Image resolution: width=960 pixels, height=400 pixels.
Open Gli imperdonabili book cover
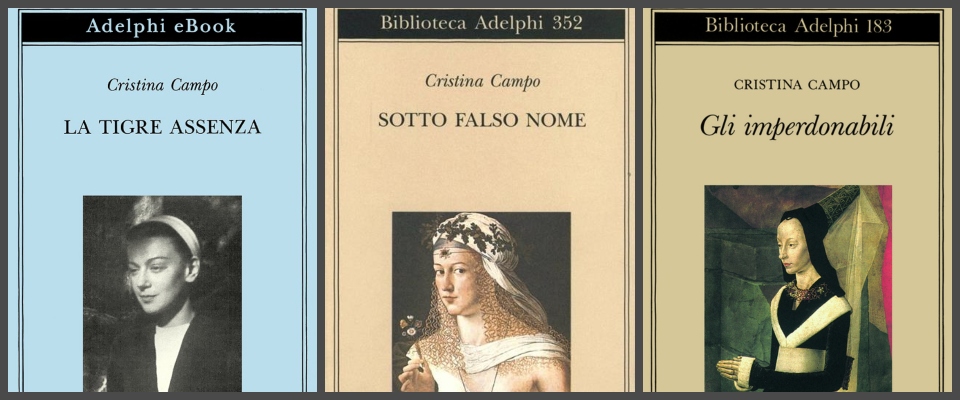[x=798, y=200]
